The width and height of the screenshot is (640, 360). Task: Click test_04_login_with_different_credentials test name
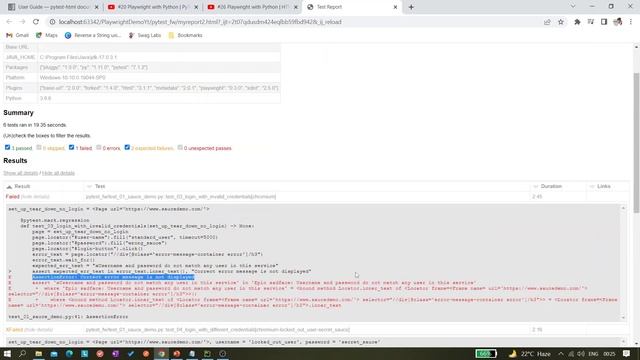[218, 330]
